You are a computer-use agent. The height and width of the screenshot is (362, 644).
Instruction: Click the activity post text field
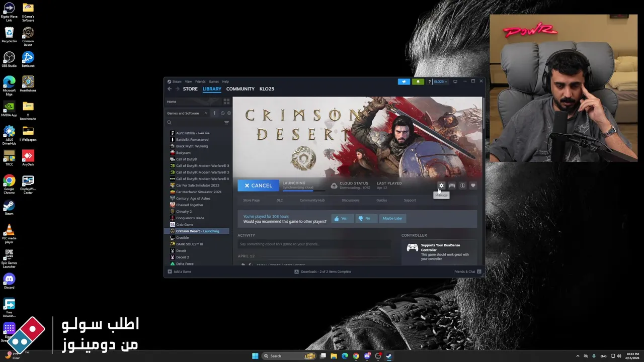(314, 244)
